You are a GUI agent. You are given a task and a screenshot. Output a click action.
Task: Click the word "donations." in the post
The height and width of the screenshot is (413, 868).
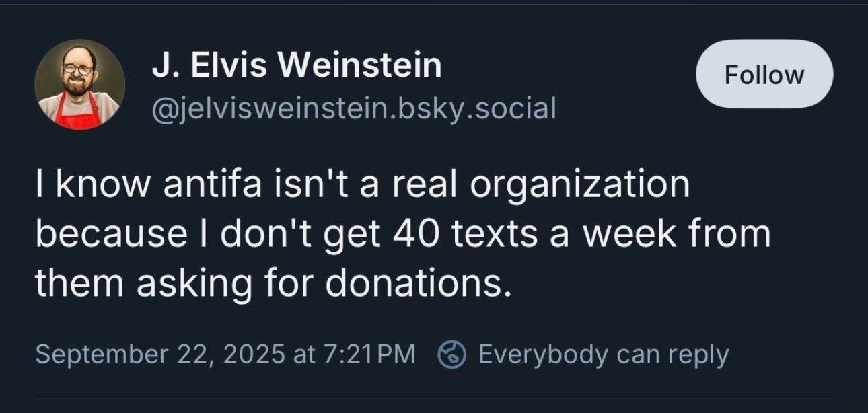pyautogui.click(x=414, y=283)
